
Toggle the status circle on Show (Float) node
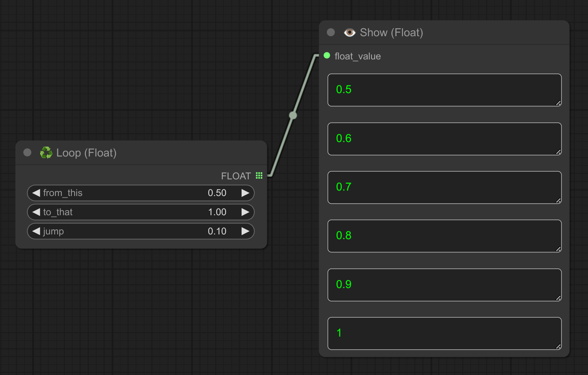[x=330, y=32]
